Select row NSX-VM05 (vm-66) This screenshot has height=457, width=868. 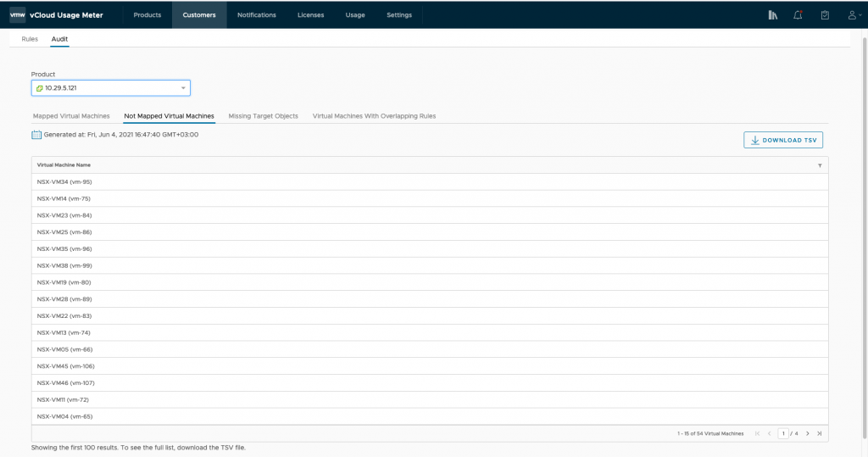[430, 349]
